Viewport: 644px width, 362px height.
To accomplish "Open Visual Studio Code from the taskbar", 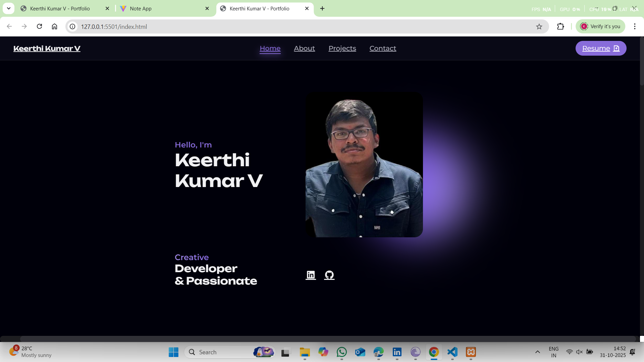I will click(452, 352).
